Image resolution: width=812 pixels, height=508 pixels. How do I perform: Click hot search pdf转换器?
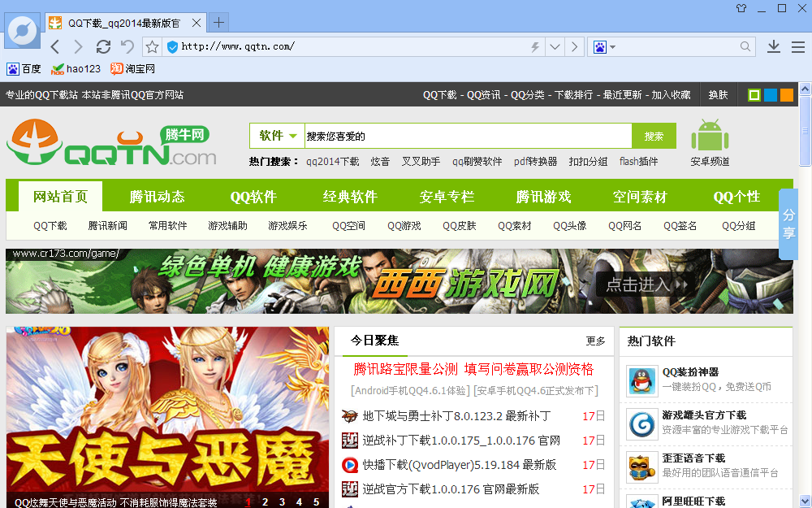[x=535, y=162]
